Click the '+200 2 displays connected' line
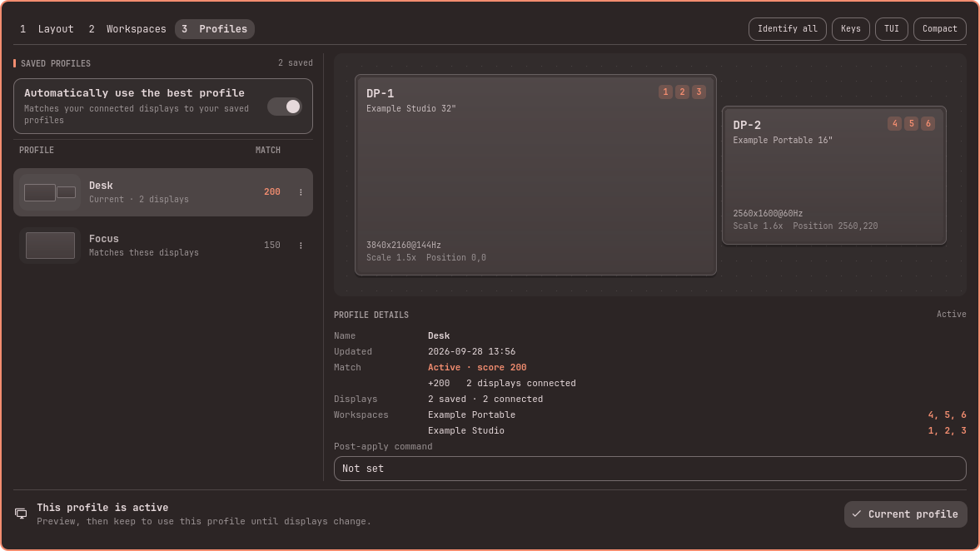 tap(501, 384)
